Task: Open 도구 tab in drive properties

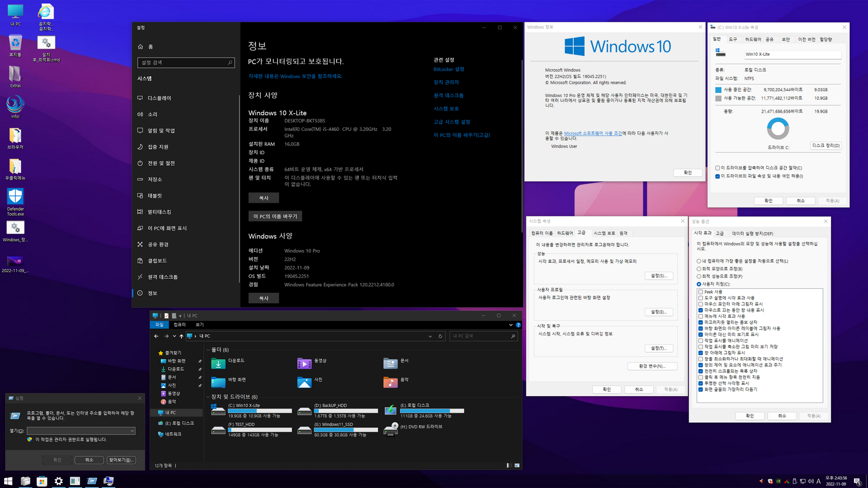Action: pos(733,40)
